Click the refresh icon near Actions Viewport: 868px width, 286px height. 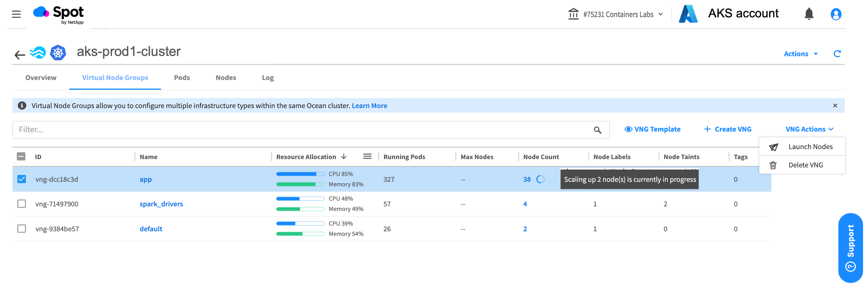(837, 54)
